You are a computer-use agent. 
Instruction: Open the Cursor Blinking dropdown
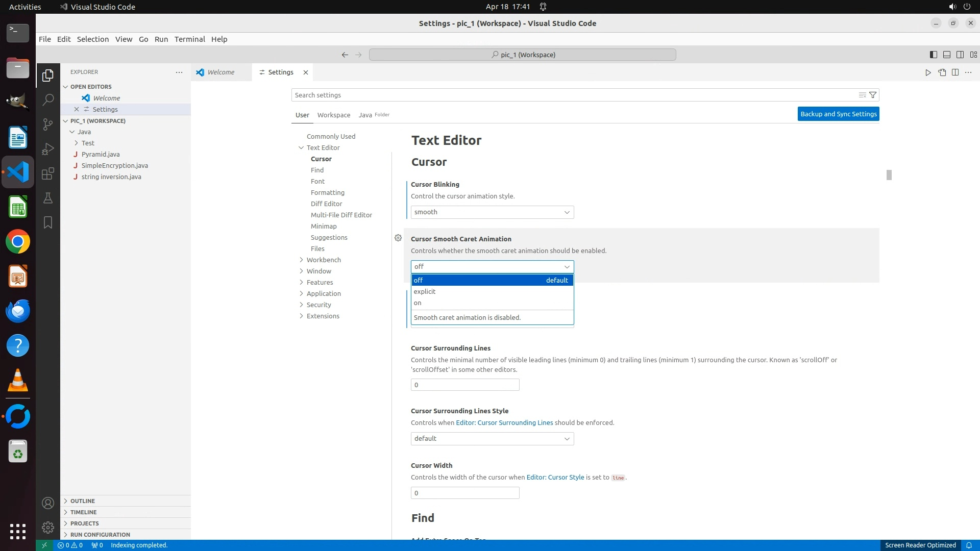(492, 212)
